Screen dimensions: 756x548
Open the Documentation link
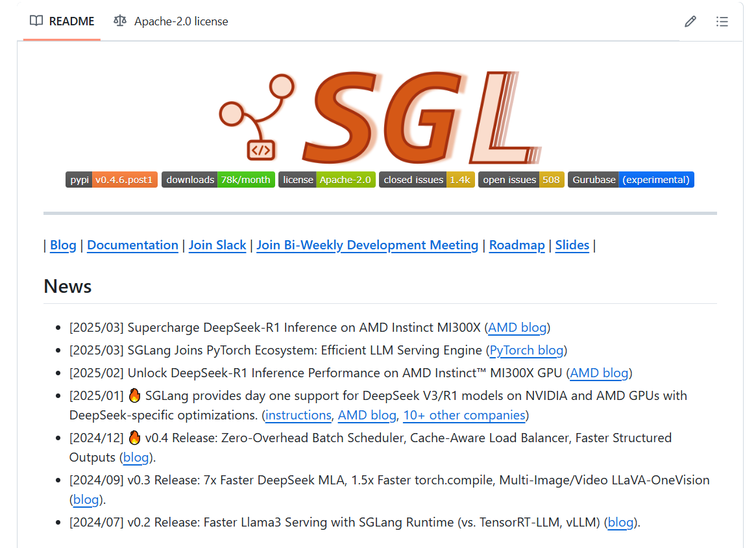132,245
